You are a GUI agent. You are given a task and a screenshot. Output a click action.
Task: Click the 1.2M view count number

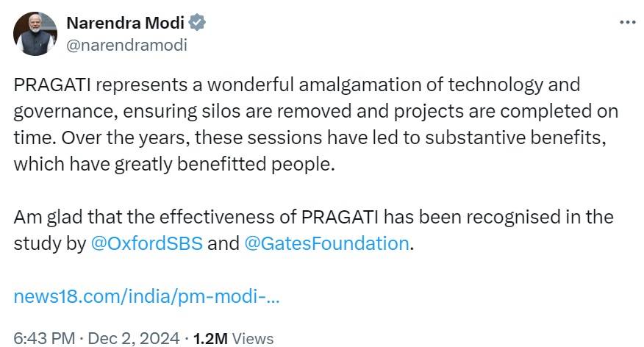(210, 338)
